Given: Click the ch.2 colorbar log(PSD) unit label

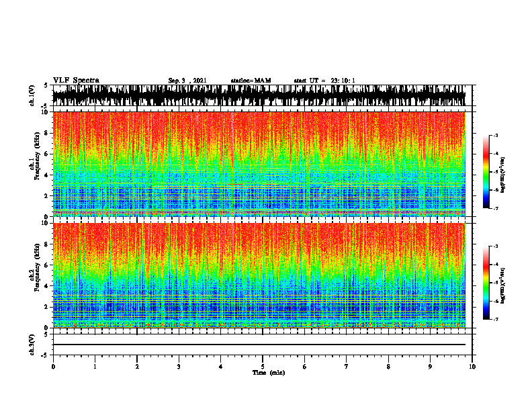Looking at the screenshot, I should 502,286.
